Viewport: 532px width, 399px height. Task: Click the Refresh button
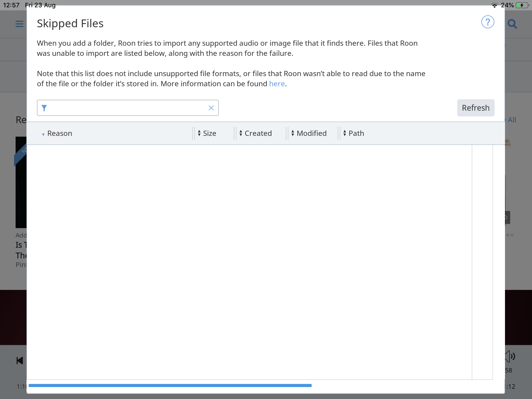pos(475,108)
